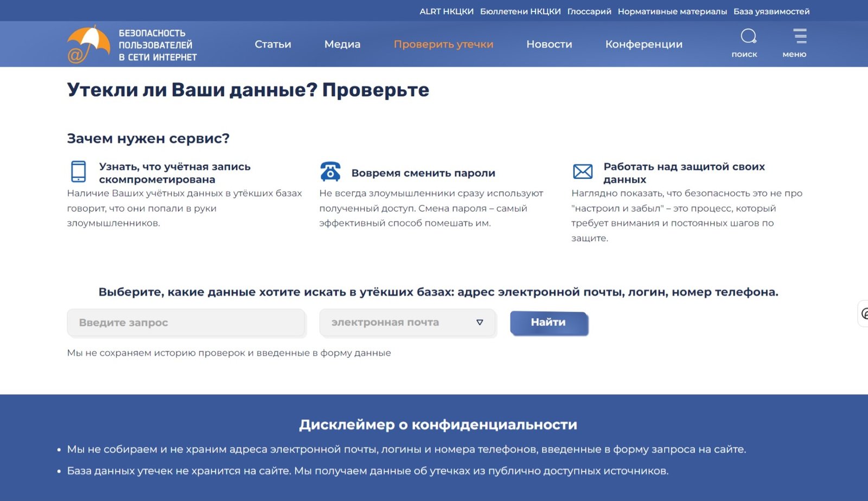Click heading Узнать, что учётная запись скомпрометирована

point(175,173)
